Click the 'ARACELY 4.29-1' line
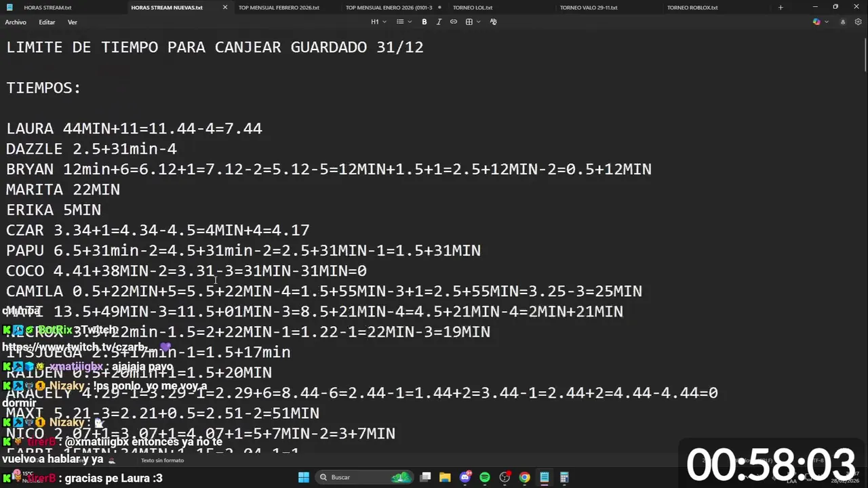 (x=362, y=393)
